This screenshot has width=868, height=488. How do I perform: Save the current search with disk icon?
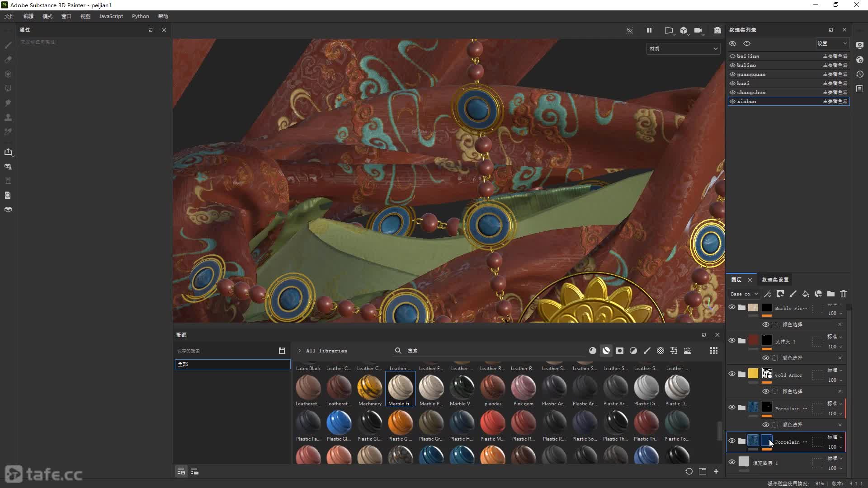pyautogui.click(x=282, y=351)
